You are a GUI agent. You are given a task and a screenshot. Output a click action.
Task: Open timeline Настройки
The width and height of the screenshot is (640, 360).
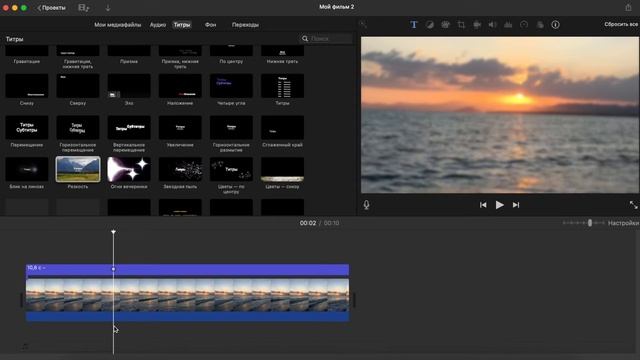click(x=623, y=223)
